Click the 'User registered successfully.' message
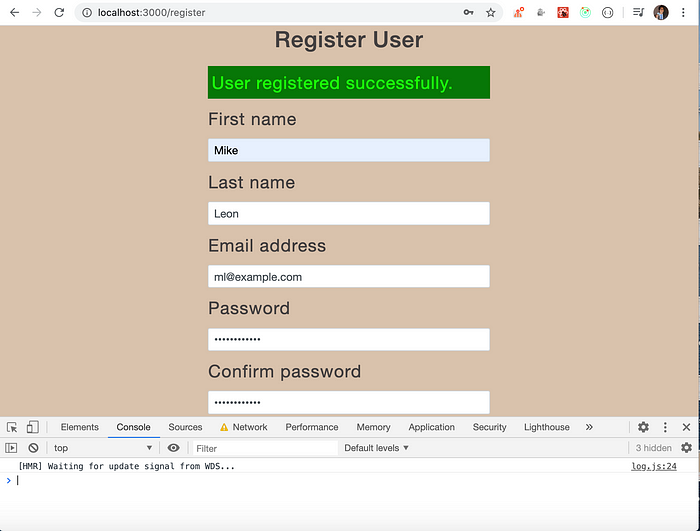 [x=349, y=83]
